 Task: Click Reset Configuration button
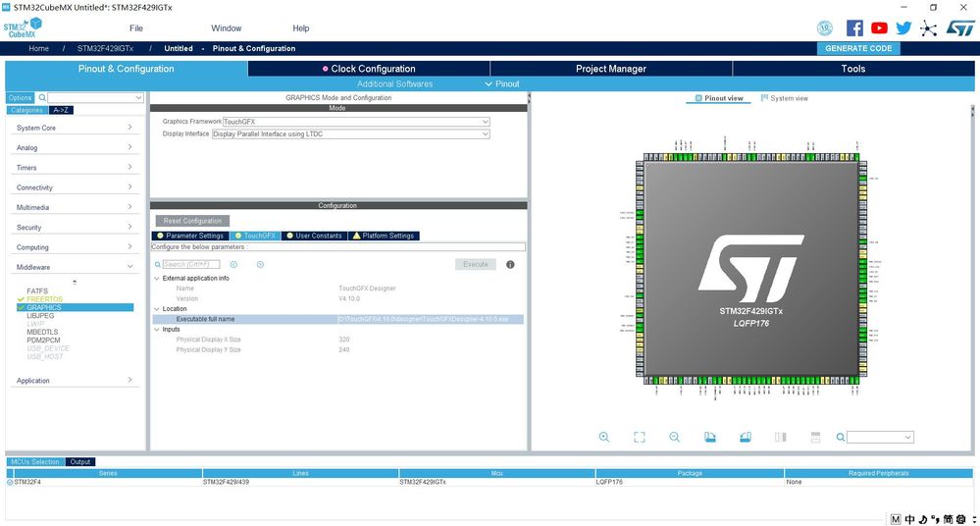click(192, 221)
